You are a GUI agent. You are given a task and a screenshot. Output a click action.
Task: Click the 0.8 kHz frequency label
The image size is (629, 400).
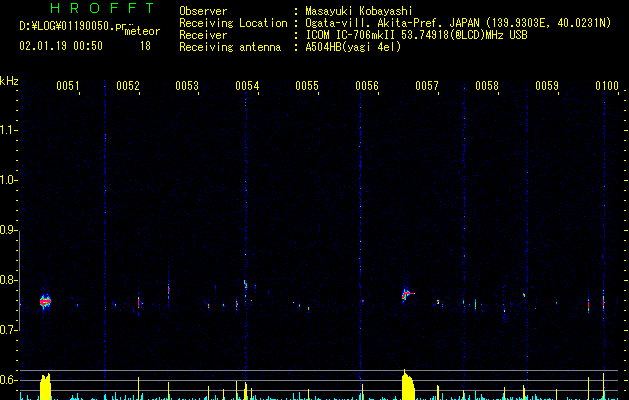pos(8,280)
